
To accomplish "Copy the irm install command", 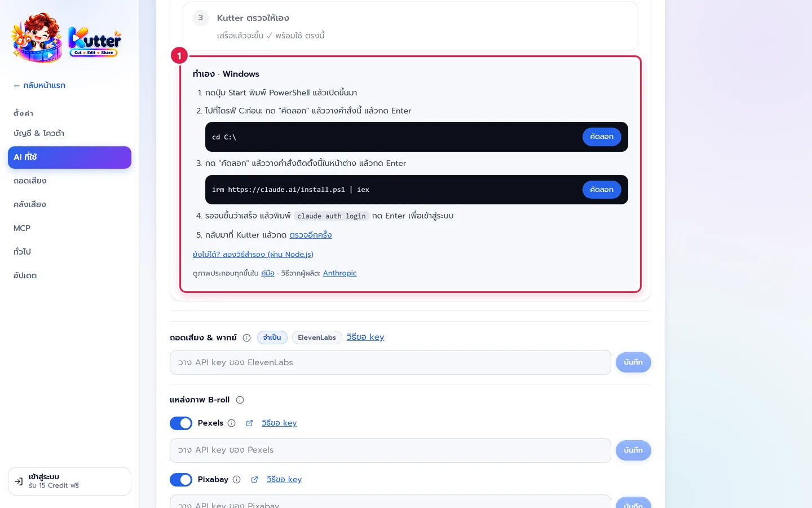I will [x=602, y=190].
